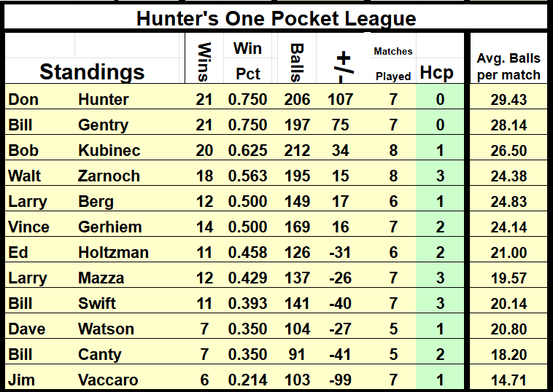Select Watson's average balls value 20.80

pyautogui.click(x=508, y=329)
